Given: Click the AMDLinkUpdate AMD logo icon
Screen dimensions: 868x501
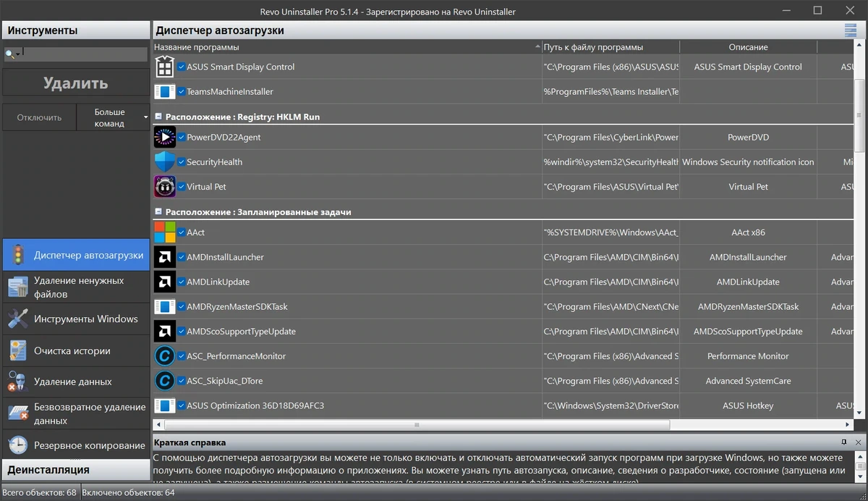Looking at the screenshot, I should [165, 282].
